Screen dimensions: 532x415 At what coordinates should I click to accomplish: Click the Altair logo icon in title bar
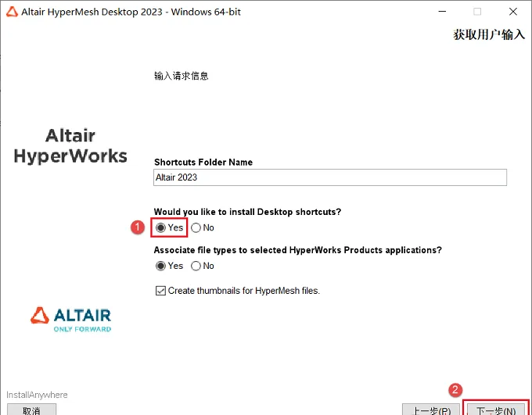pyautogui.click(x=12, y=12)
